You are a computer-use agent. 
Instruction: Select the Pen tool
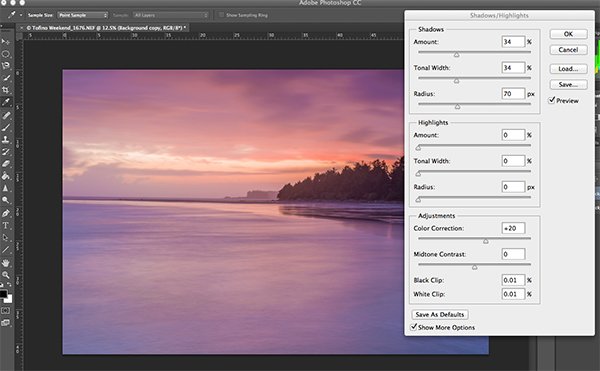pyautogui.click(x=5, y=213)
